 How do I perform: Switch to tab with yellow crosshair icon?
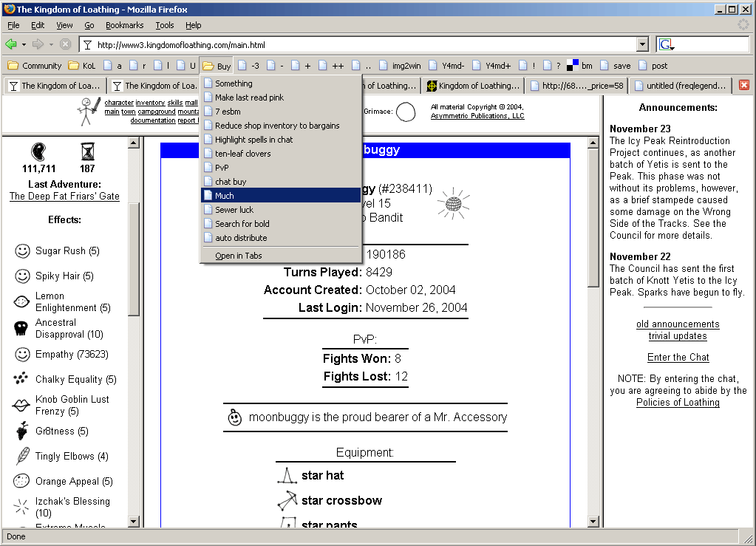coord(473,86)
